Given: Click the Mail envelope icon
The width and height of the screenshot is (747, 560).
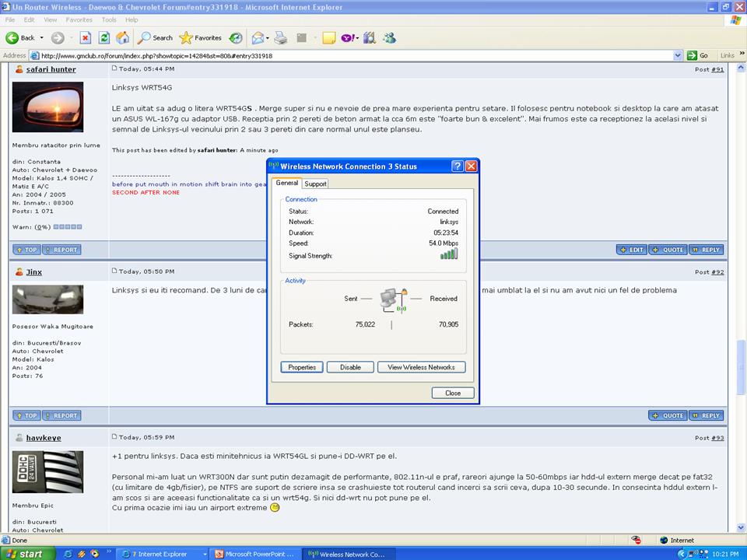Looking at the screenshot, I should [258, 37].
